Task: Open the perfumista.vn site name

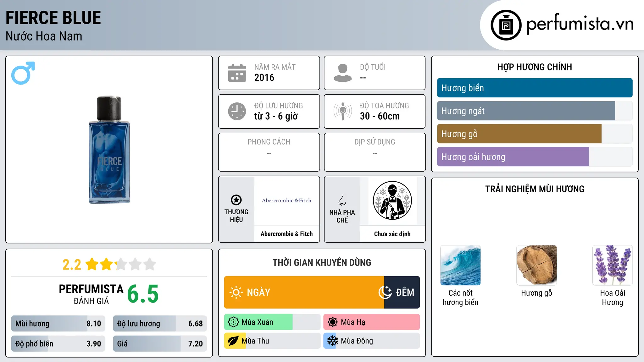Action: (x=580, y=24)
